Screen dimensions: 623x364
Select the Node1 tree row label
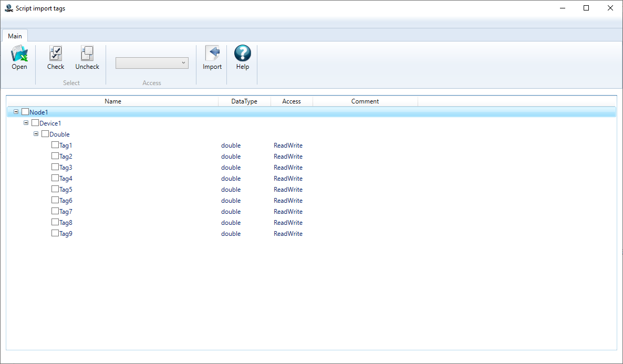[38, 112]
